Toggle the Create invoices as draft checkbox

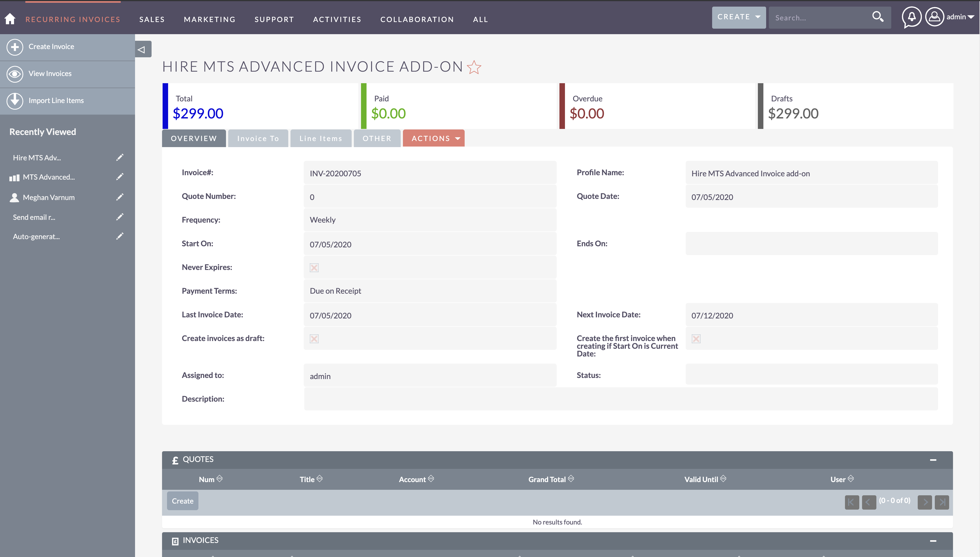click(314, 338)
